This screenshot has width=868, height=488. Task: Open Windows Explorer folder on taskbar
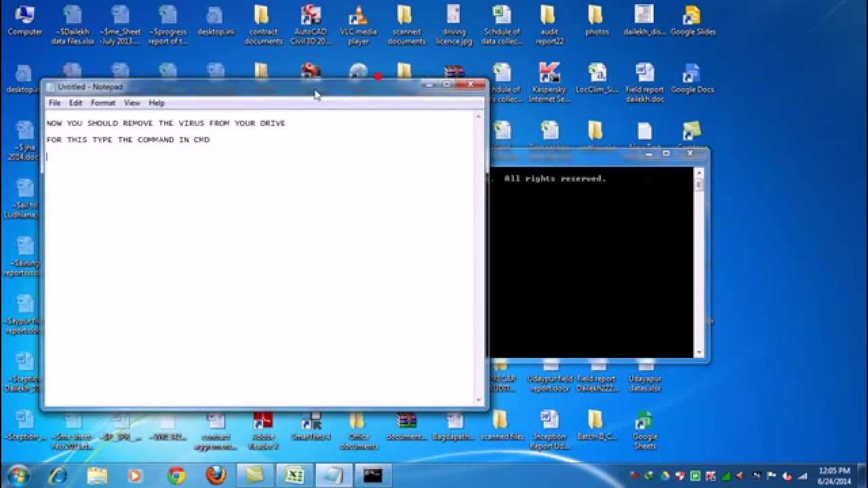coord(97,475)
